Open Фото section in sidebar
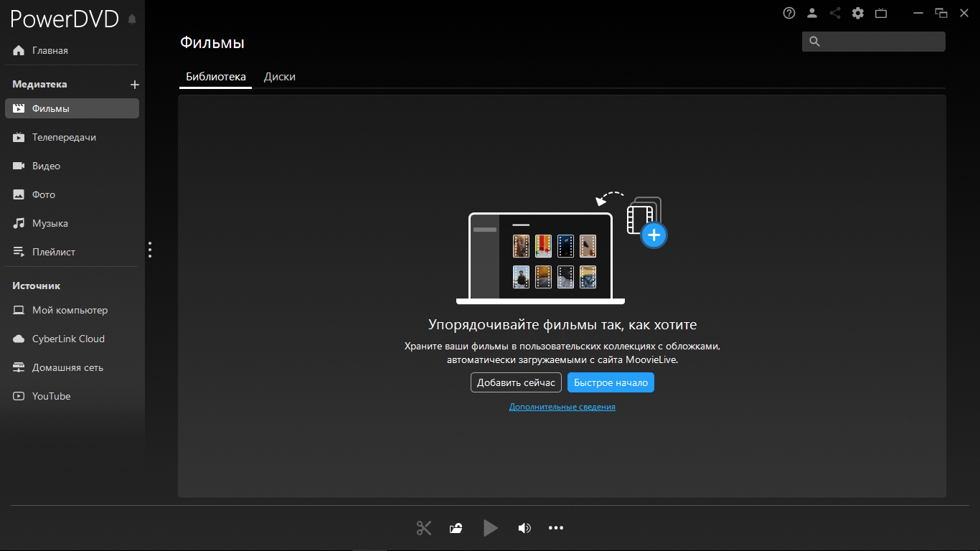 pyautogui.click(x=72, y=194)
